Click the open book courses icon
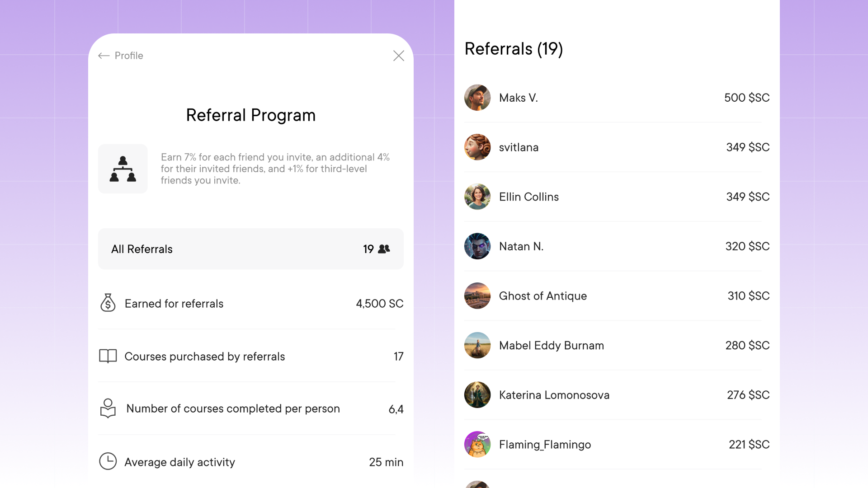This screenshot has width=868, height=488. [108, 356]
